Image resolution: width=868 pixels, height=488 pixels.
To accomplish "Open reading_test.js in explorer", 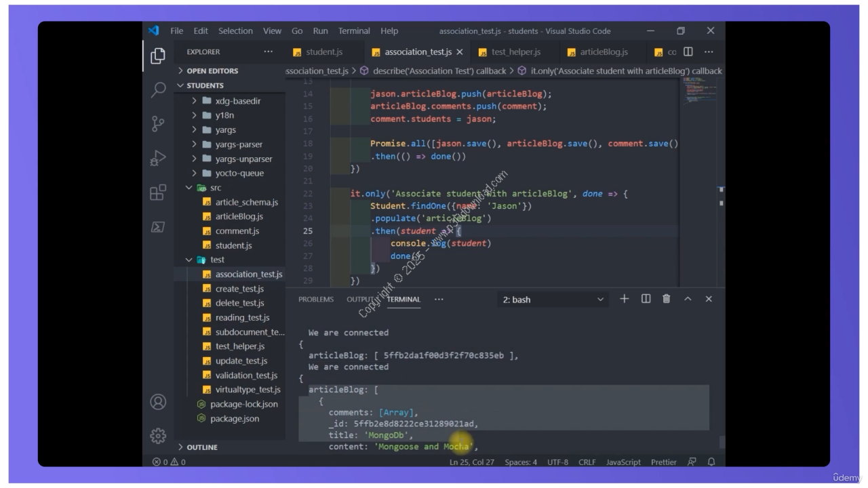I will click(x=242, y=317).
